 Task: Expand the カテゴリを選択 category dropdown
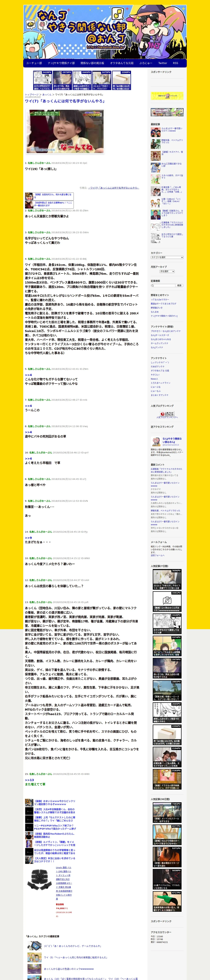point(167,258)
